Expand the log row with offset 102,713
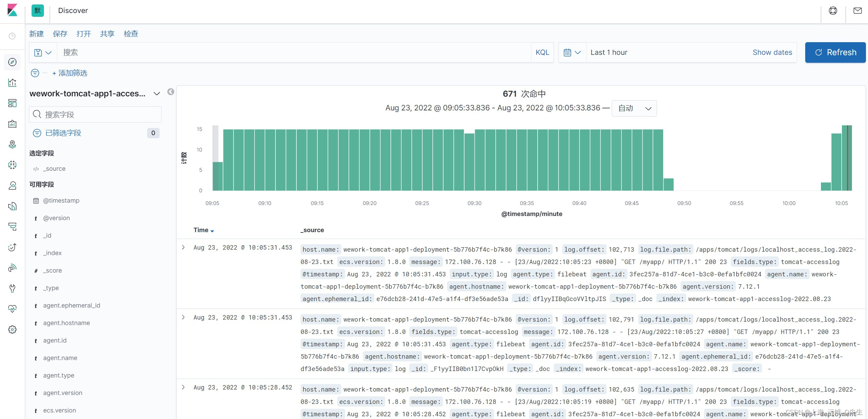 pyautogui.click(x=183, y=247)
